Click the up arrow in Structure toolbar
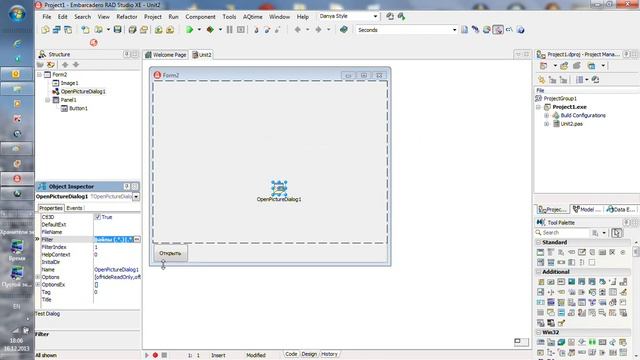The height and width of the screenshot is (360, 640). click(x=65, y=64)
